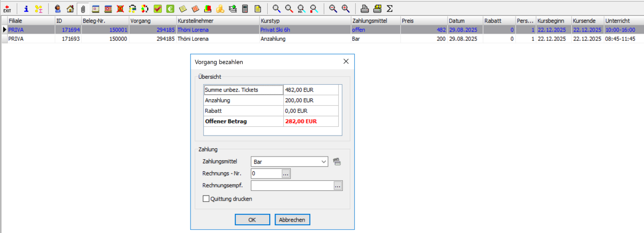Click the black Sigma sum icon

(x=389, y=9)
